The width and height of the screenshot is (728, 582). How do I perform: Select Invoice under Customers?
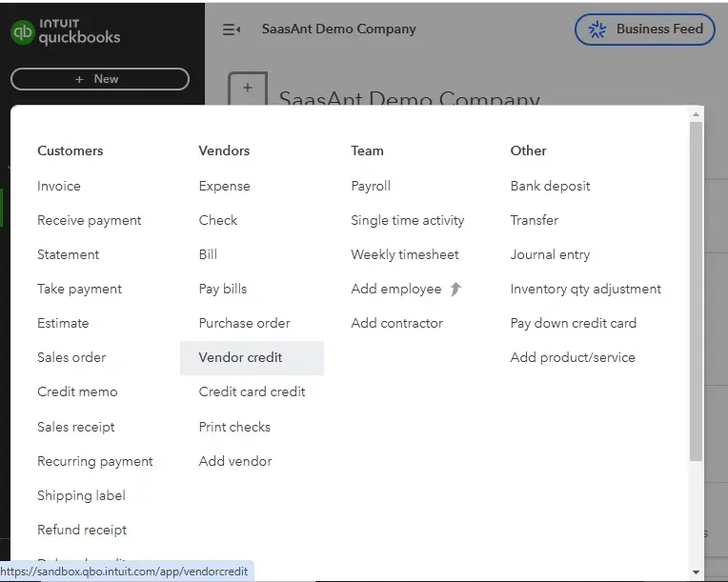(x=59, y=186)
